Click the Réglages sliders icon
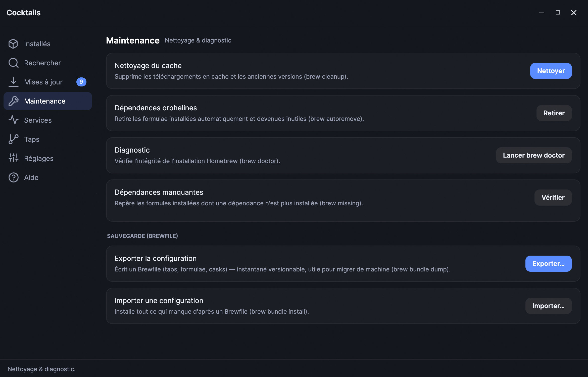 [x=13, y=158]
